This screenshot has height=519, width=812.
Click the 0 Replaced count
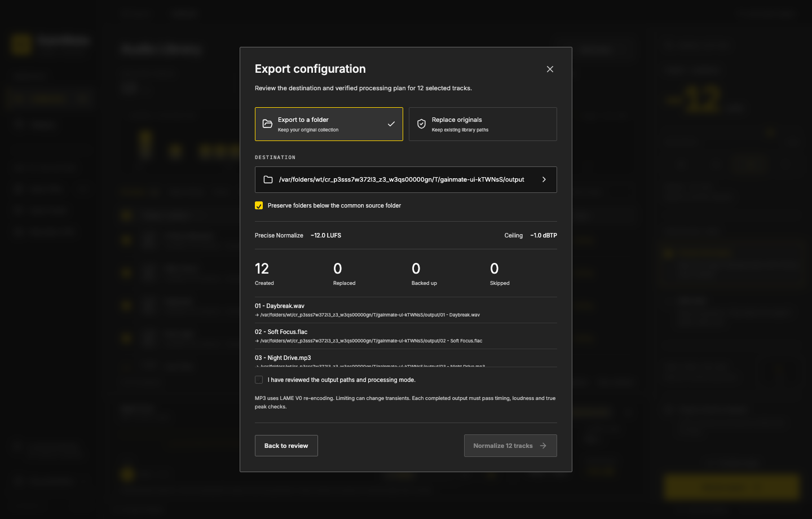pos(338,269)
